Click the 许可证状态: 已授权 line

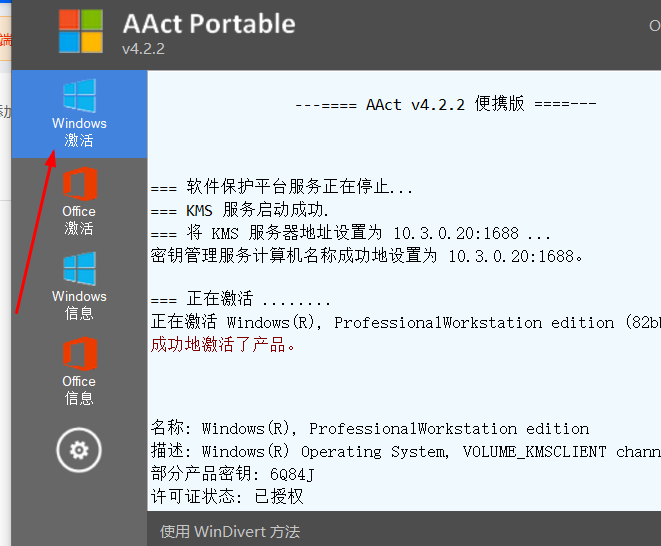coord(227,496)
